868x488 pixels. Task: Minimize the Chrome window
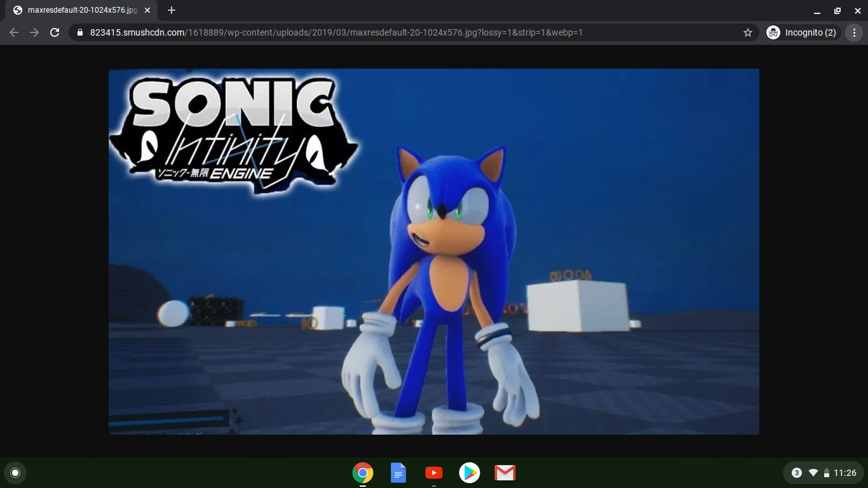coord(817,11)
